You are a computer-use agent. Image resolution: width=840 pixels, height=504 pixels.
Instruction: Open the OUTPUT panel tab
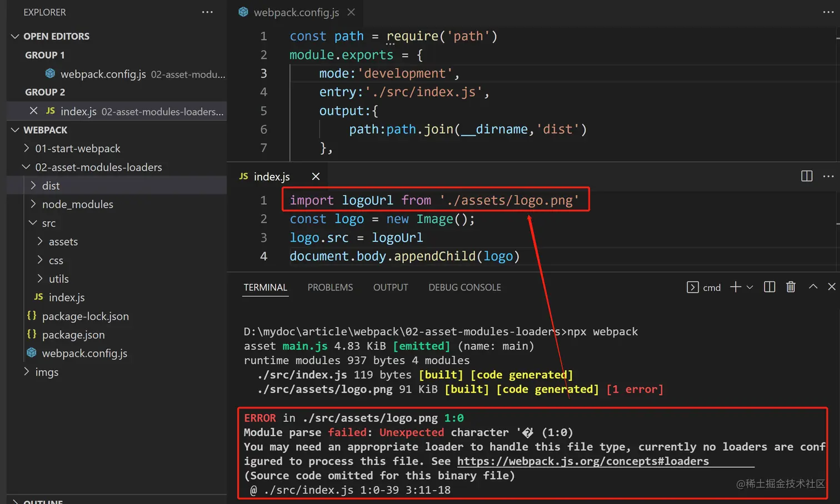391,287
